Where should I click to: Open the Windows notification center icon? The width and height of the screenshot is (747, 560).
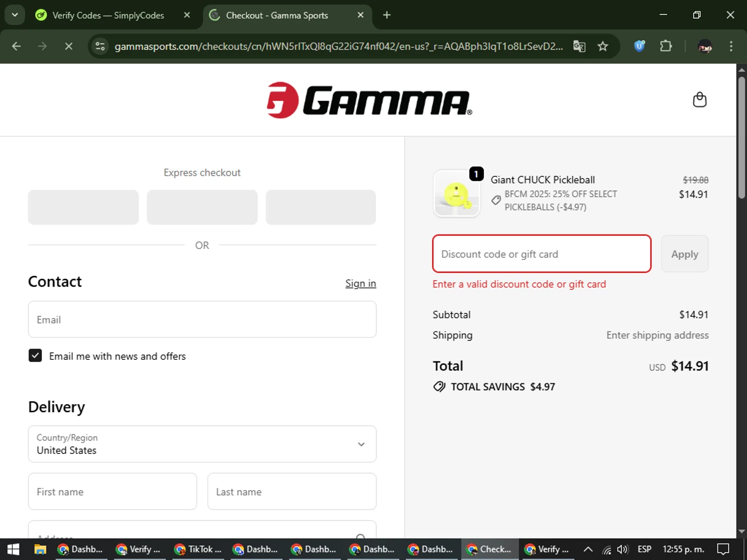723,549
